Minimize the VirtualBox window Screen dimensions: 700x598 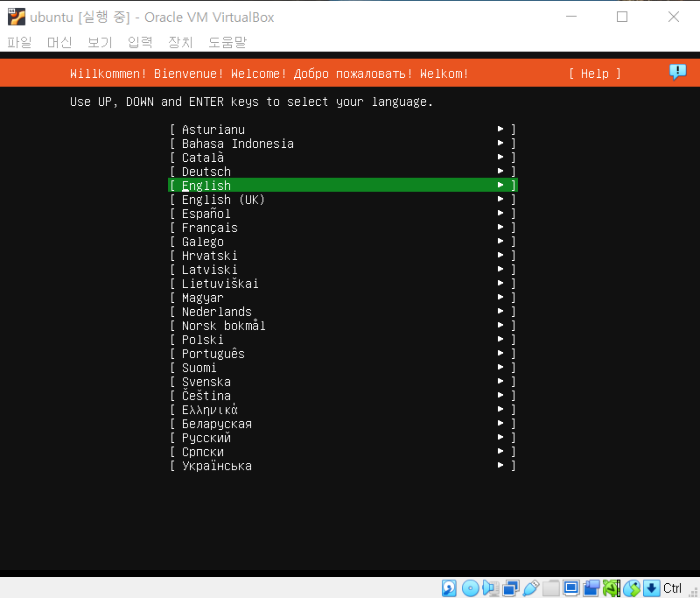pyautogui.click(x=571, y=17)
